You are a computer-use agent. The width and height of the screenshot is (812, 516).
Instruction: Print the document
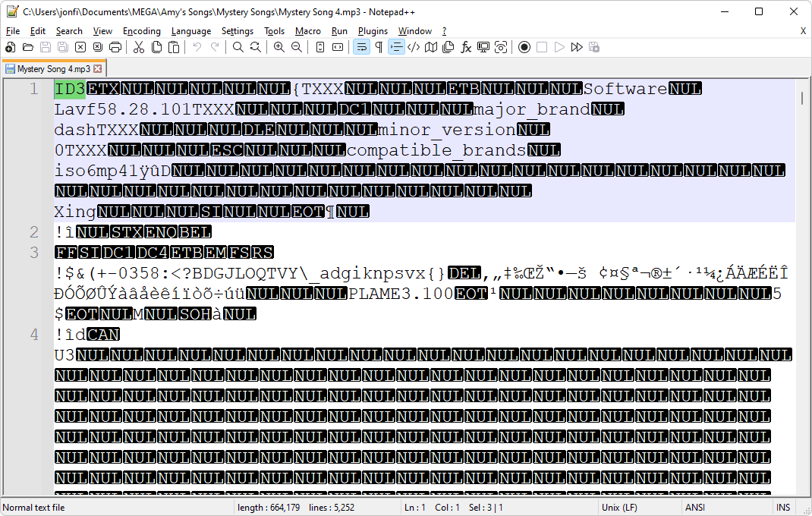[x=115, y=46]
